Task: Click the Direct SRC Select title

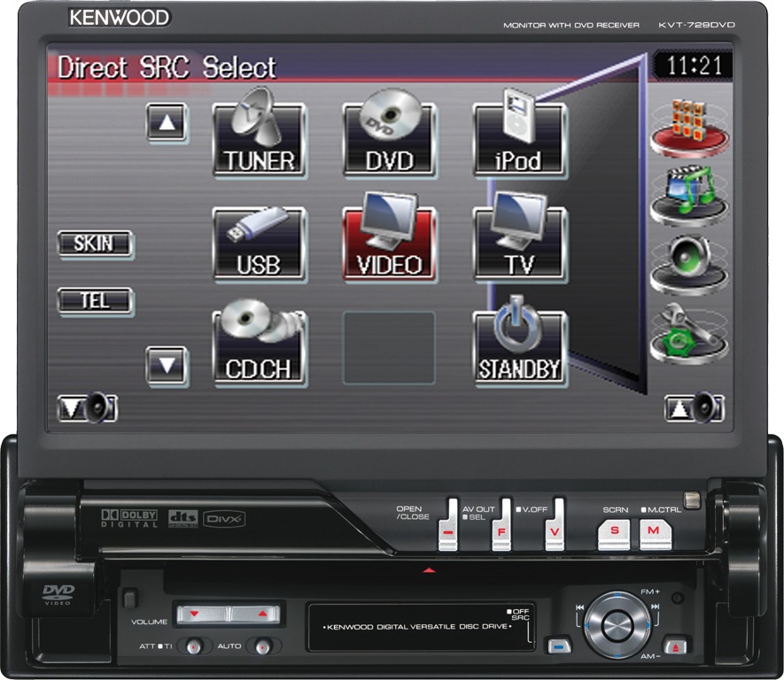Action: [167, 67]
